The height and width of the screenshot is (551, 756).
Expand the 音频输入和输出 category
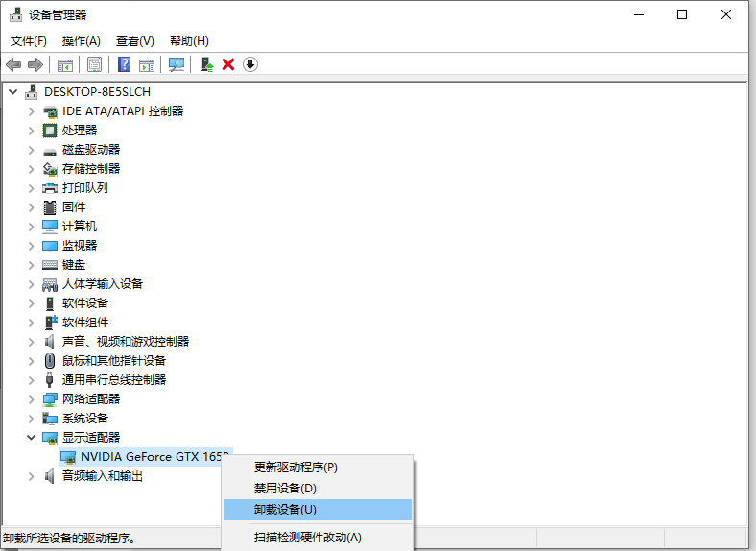(x=32, y=477)
